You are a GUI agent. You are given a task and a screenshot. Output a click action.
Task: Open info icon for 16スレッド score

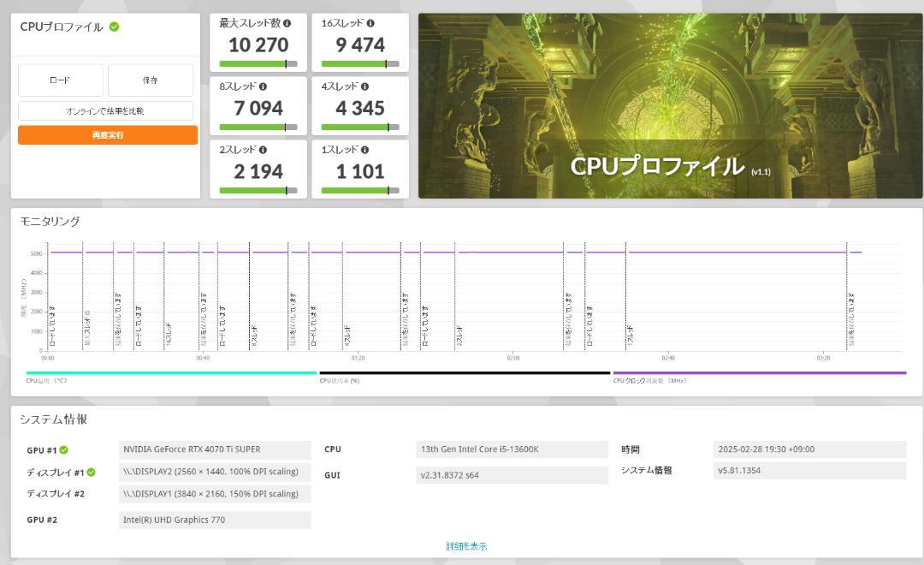pyautogui.click(x=370, y=23)
